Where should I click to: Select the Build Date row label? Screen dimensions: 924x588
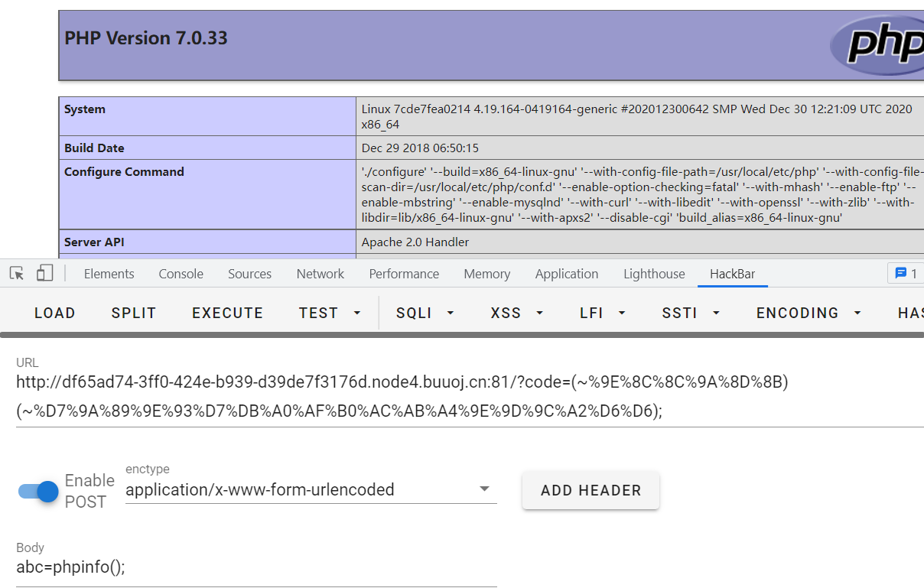(x=94, y=148)
